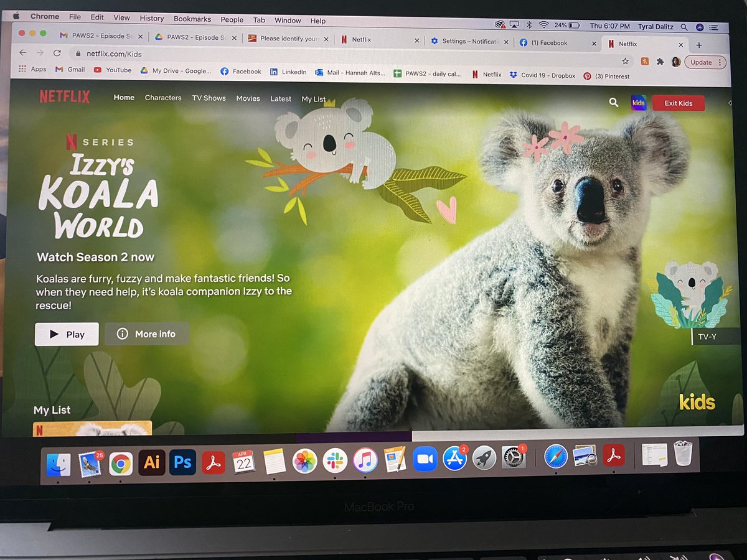Viewport: 747px width, 560px height.
Task: Open Netflix search with the magnifier icon
Action: point(614,103)
